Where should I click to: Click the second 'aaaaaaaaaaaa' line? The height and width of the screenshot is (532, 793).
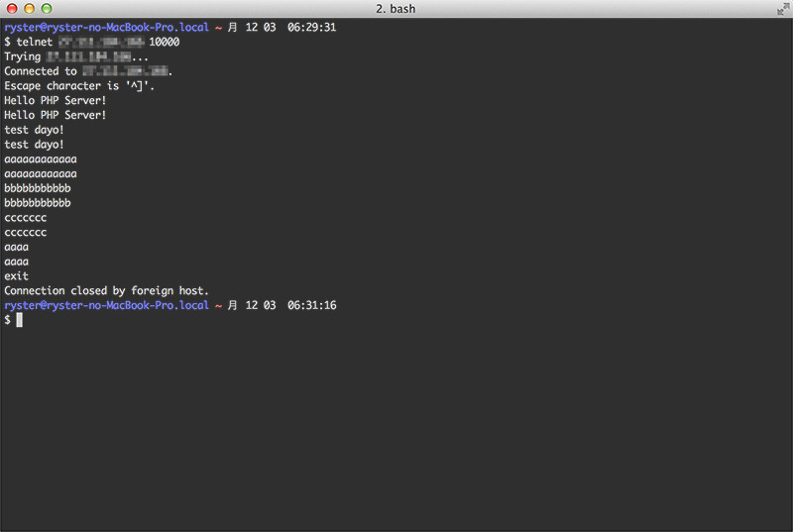click(x=41, y=174)
